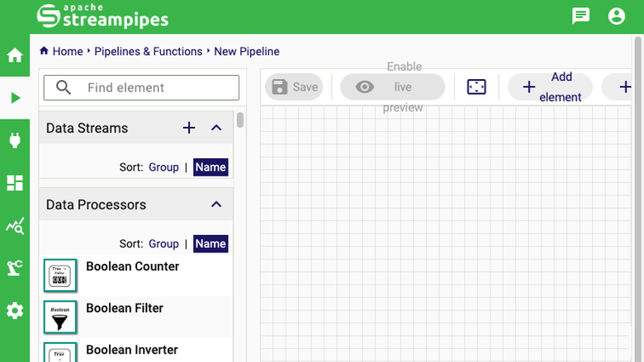Image resolution: width=644 pixels, height=362 pixels.
Task: Sort Data Processors by Group
Action: (163, 244)
